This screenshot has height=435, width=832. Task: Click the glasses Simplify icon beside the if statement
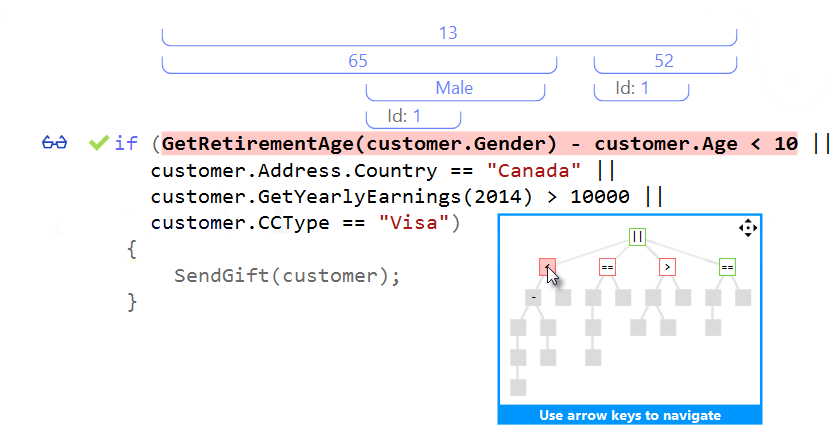coord(54,143)
